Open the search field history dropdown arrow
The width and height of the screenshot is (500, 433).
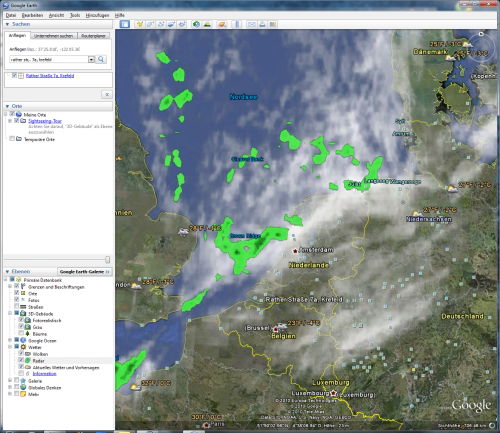point(91,59)
